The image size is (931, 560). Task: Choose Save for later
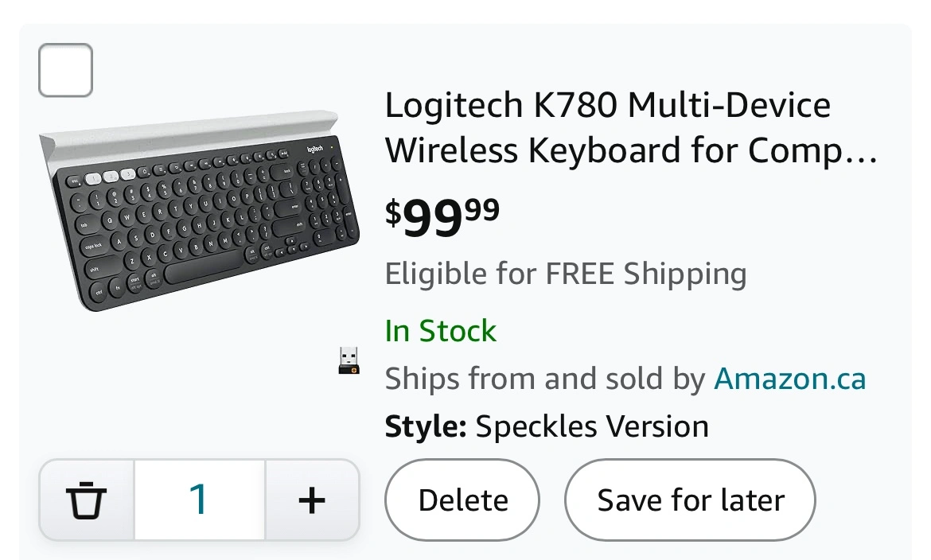click(690, 500)
